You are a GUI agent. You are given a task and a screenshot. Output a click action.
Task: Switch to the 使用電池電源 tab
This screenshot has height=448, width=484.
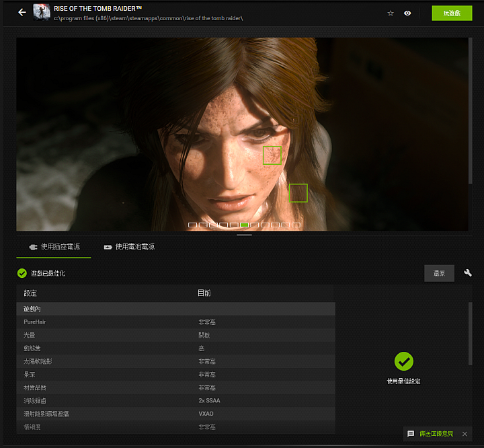point(129,247)
